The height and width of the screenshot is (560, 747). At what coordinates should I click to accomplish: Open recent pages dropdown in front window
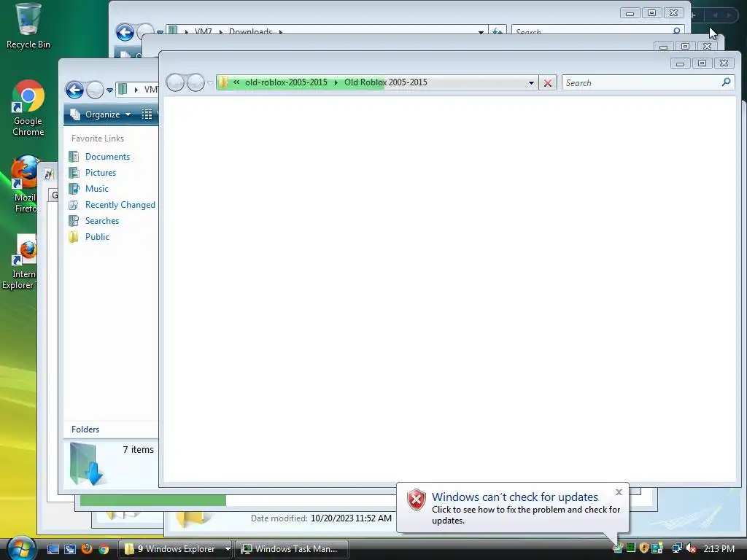210,83
